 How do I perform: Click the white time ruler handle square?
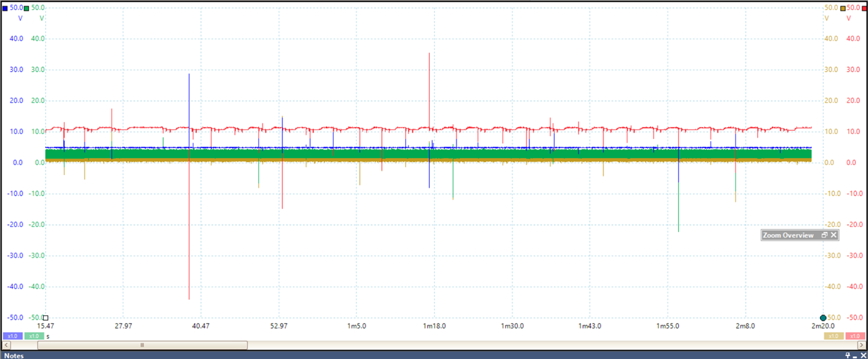[x=46, y=318]
